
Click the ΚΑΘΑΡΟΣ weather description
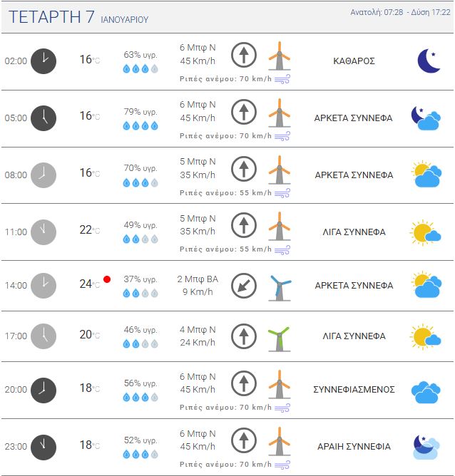coord(354,61)
